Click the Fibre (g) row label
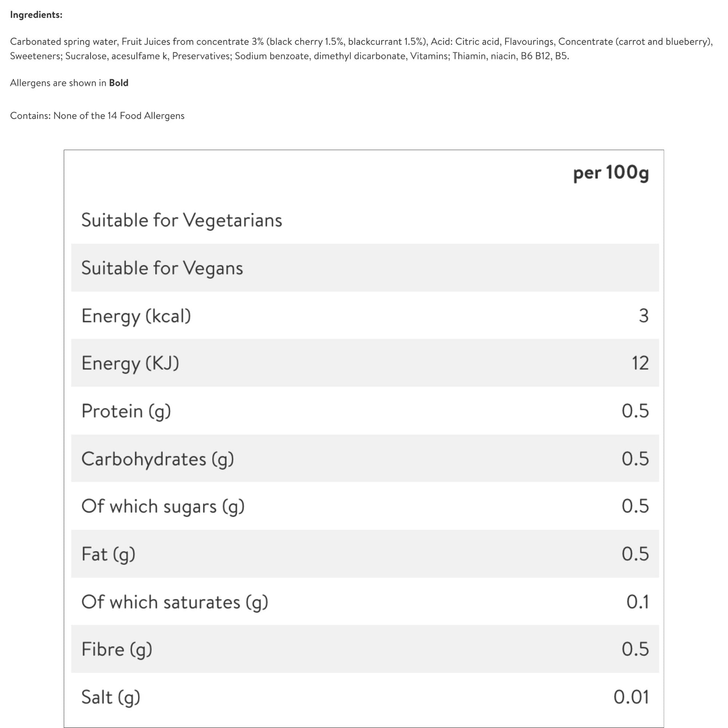Viewport: 728px width, 728px height. pos(117,649)
